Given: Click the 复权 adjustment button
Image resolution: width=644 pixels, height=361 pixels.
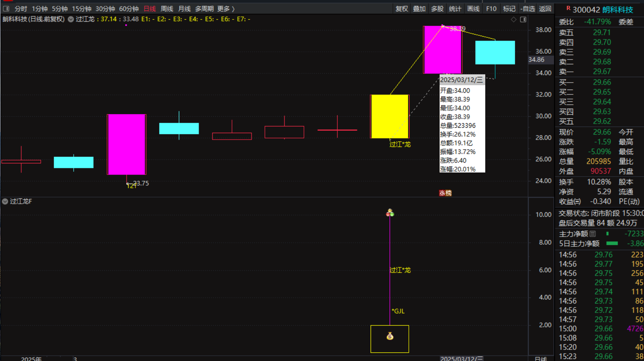Looking at the screenshot, I should (x=401, y=9).
